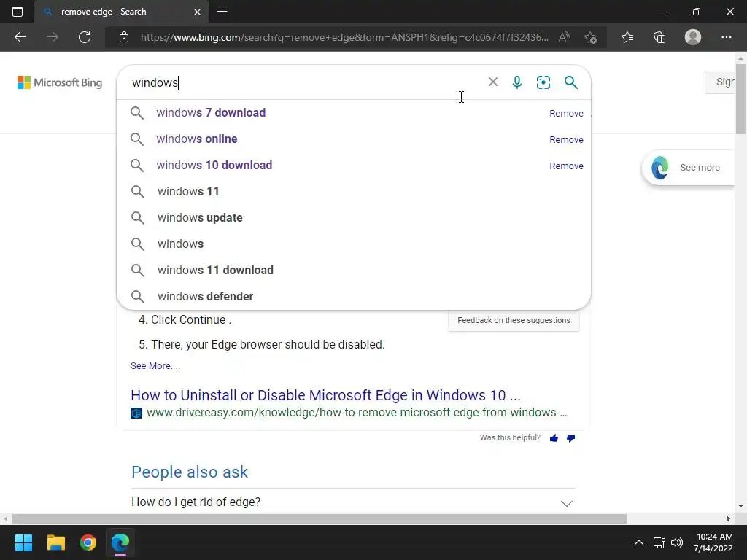Select suggestion 'windows 10 download'
The image size is (747, 560).
tap(354, 166)
